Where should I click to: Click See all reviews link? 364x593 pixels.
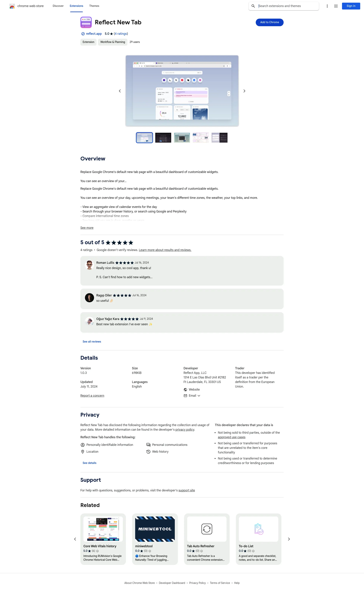coord(92,341)
